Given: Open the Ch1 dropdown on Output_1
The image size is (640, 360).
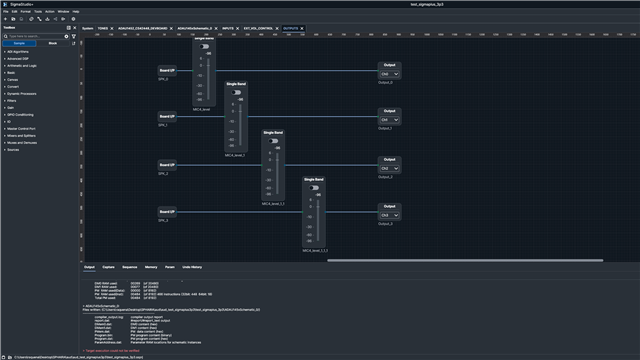Looking at the screenshot, I should coord(389,120).
